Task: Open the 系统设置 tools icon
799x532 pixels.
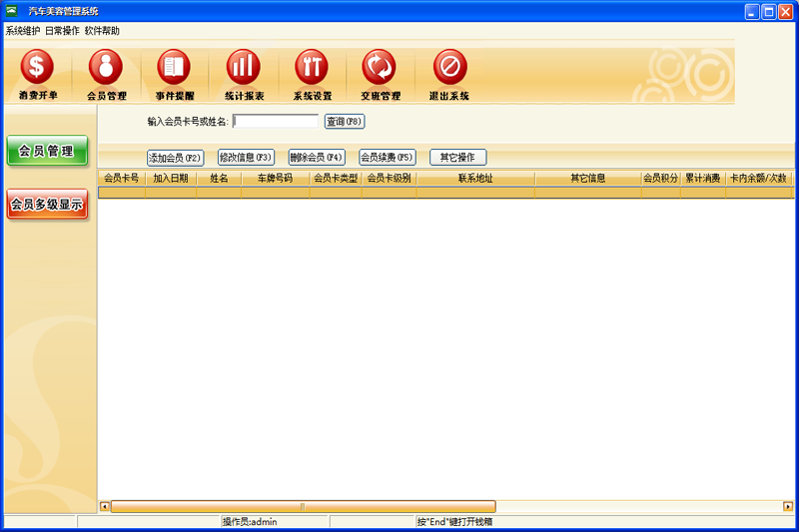Action: (x=312, y=67)
